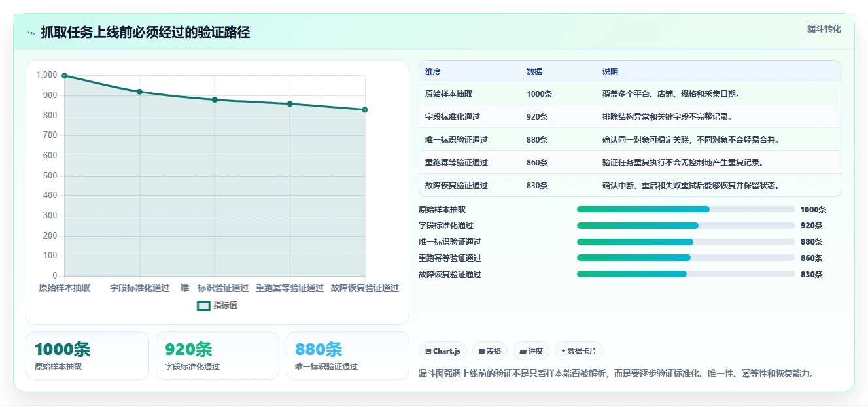This screenshot has width=868, height=406.
Task: Click the x-axis label 原始样本抽取
Action: pyautogui.click(x=64, y=288)
